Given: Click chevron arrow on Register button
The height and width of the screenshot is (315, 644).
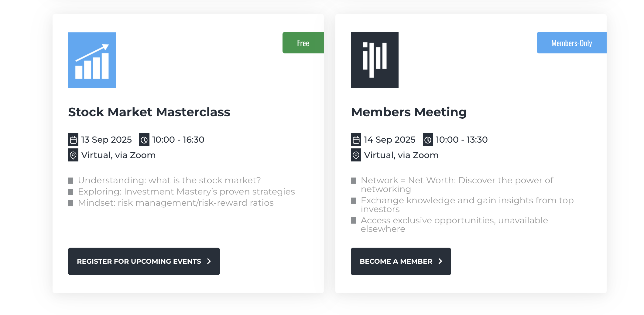Looking at the screenshot, I should pos(209,261).
